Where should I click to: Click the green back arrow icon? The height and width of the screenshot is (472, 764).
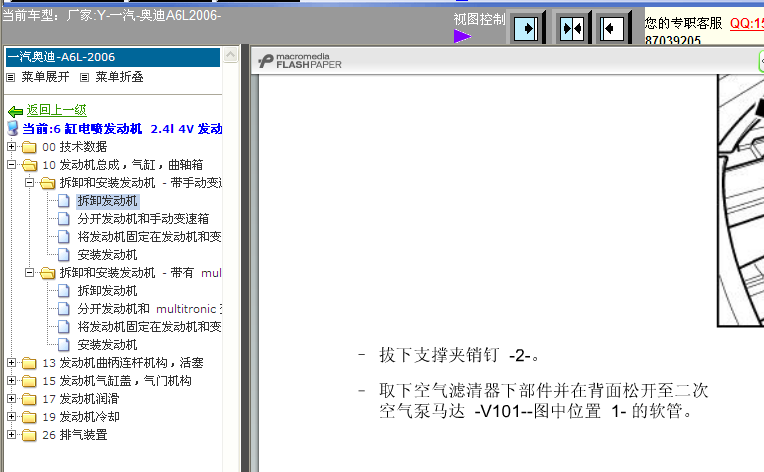tap(16, 111)
